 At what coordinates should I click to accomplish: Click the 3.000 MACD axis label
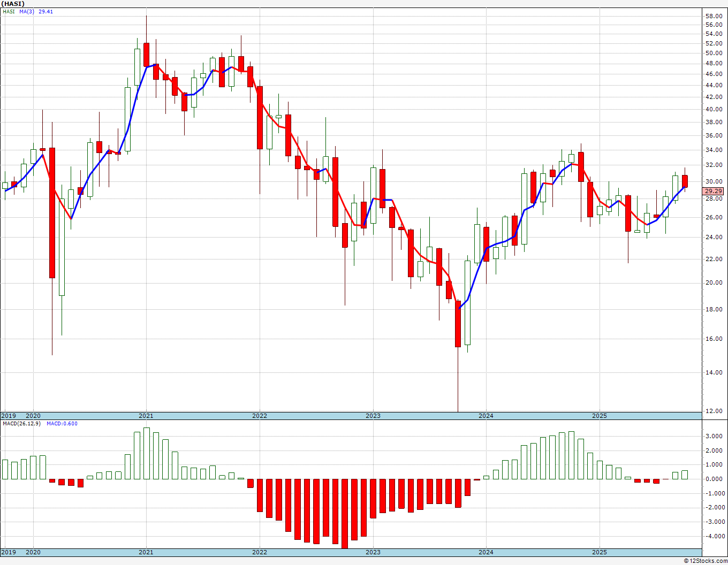(x=715, y=437)
